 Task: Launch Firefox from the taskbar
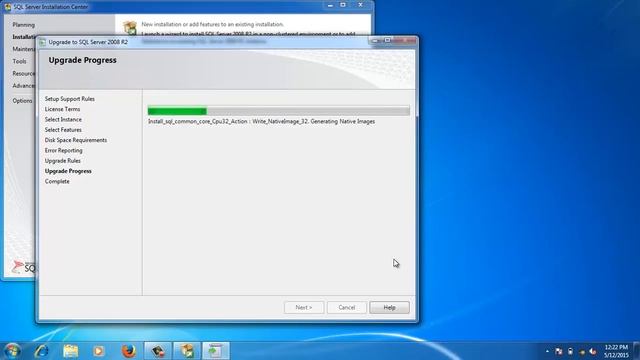click(129, 351)
